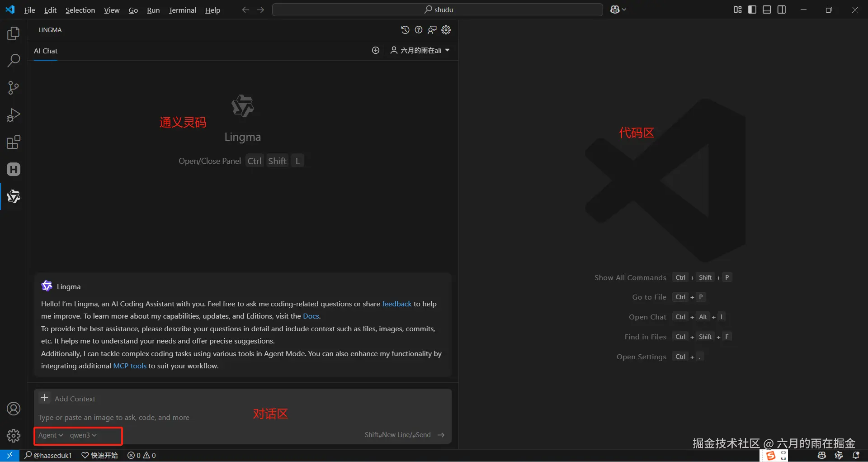The image size is (868, 462).
Task: Open the errors and warnings count in the status bar
Action: coord(142,455)
